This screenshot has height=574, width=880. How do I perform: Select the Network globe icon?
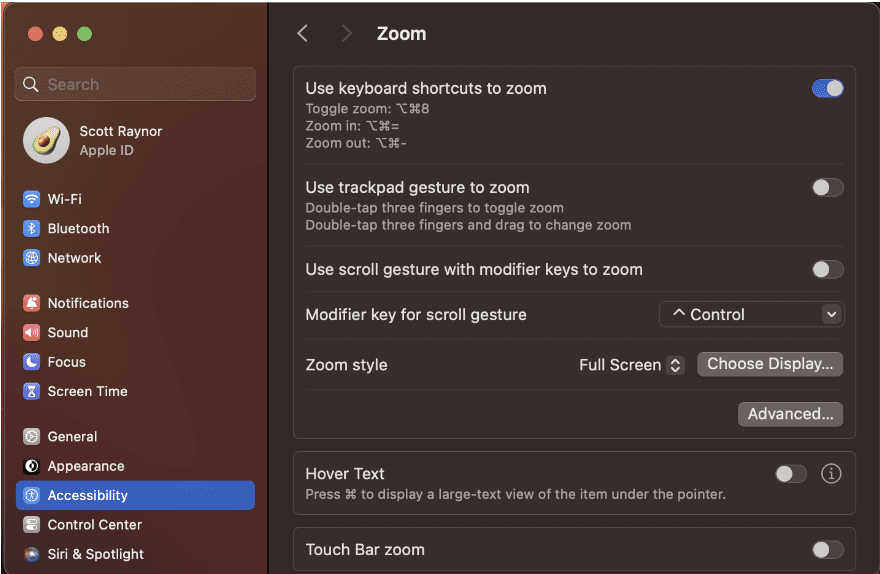(32, 258)
